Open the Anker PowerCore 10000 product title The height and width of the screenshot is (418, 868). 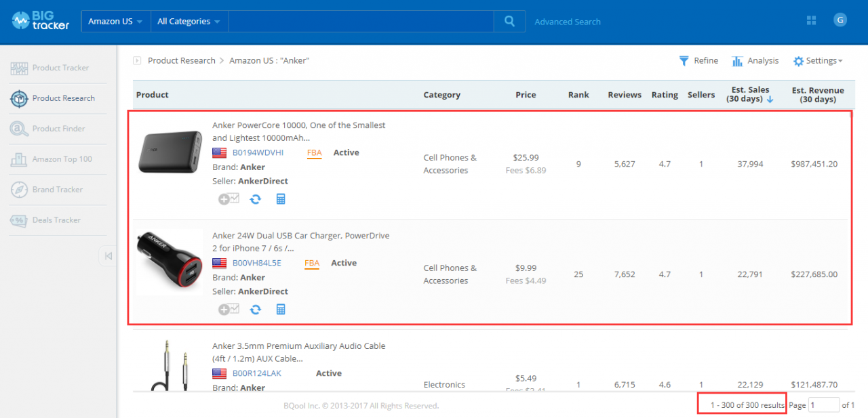click(x=299, y=131)
